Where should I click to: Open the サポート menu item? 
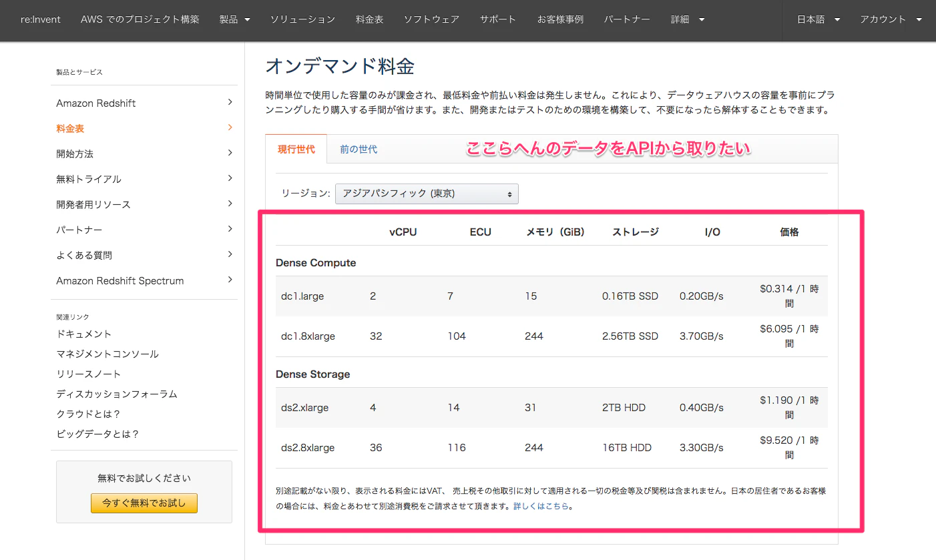coord(497,19)
